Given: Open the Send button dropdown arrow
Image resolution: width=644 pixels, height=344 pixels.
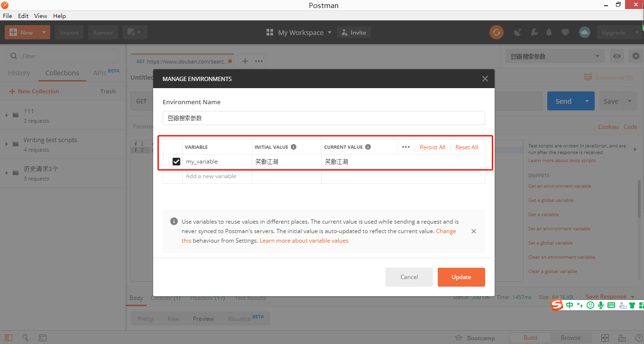Looking at the screenshot, I should point(587,101).
